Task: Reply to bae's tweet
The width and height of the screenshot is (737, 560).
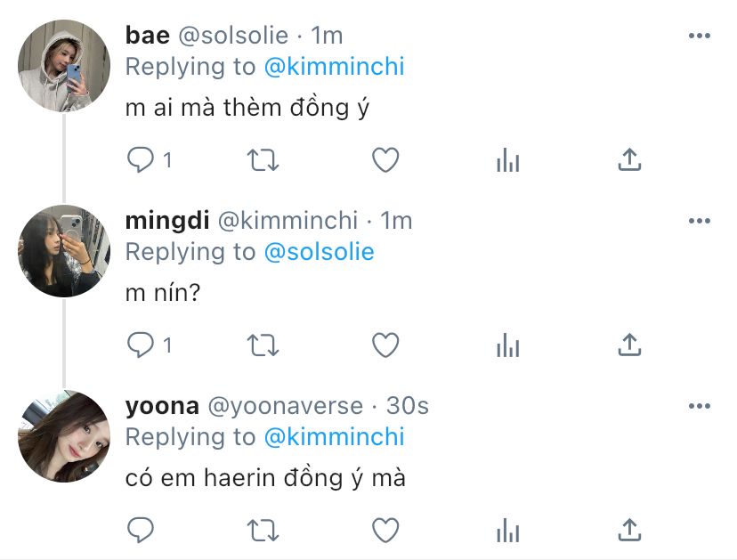Action: [x=141, y=160]
